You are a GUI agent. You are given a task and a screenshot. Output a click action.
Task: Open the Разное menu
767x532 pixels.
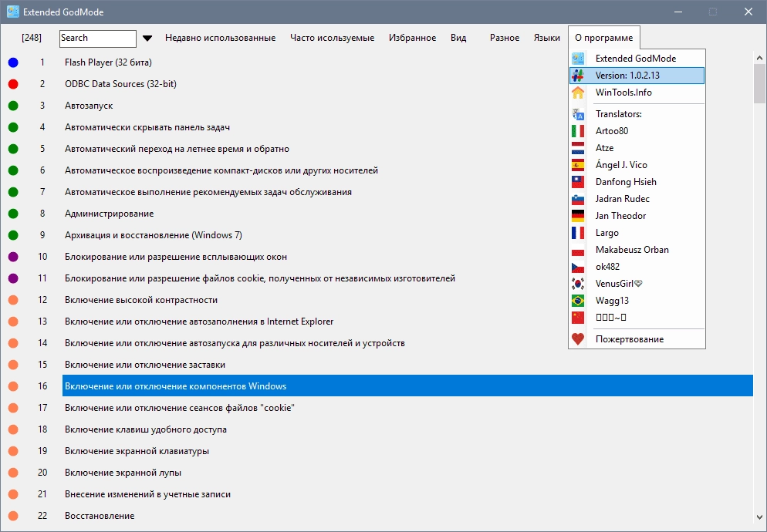(505, 38)
